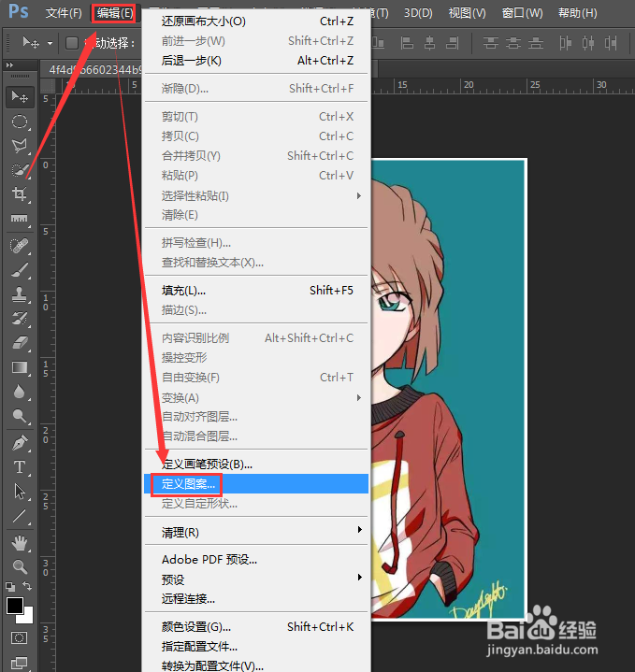
Task: Select the Blur tool
Action: pos(20,392)
